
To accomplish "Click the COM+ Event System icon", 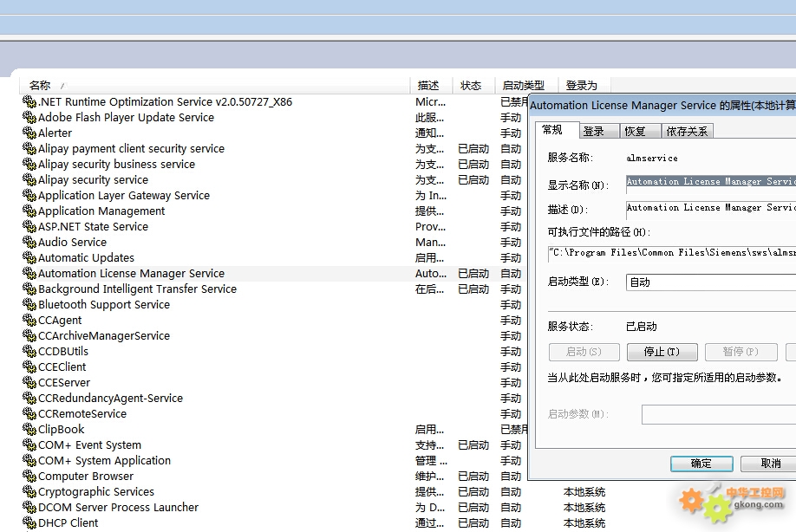I will [29, 444].
